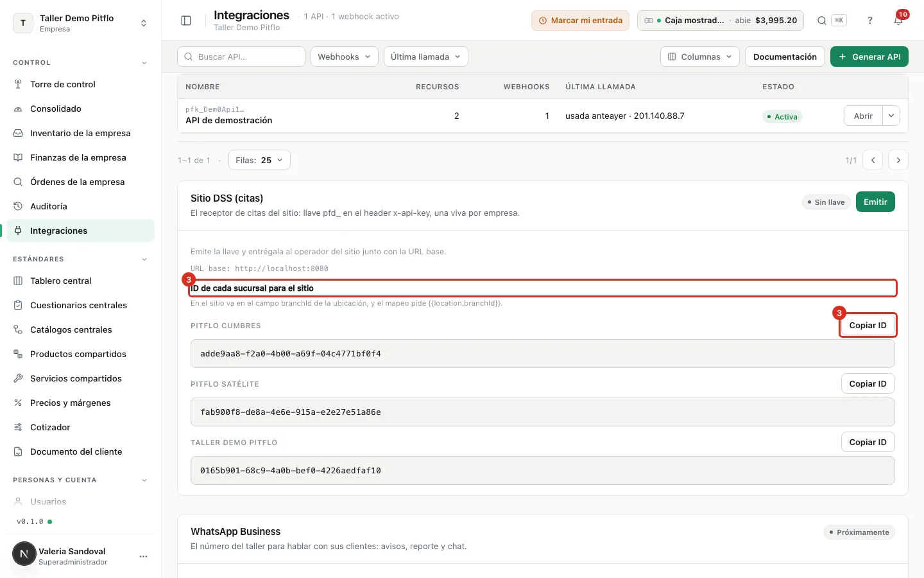Open Valeria Sandoval's three-dot options menu
Screen dimensions: 924x578
pyautogui.click(x=144, y=556)
